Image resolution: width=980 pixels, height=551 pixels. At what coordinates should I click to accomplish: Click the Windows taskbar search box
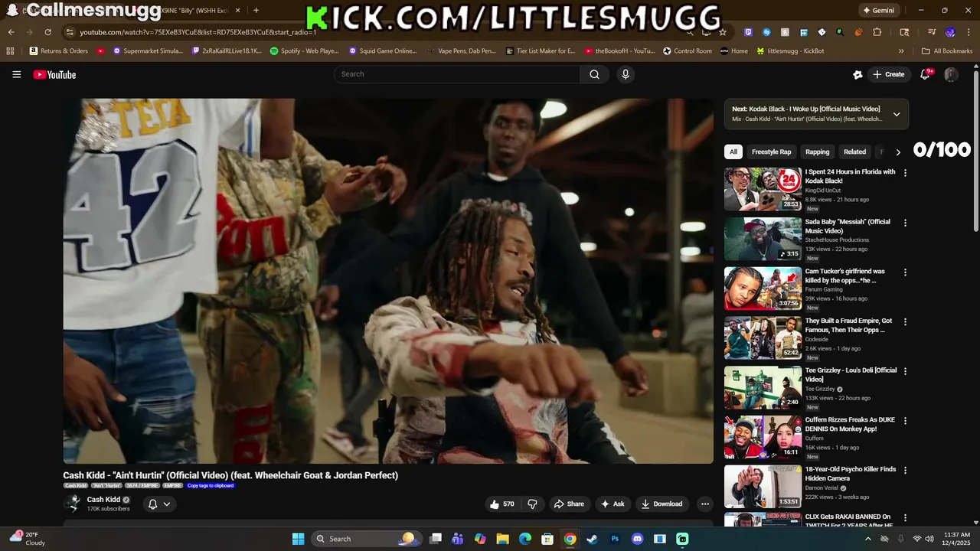pyautogui.click(x=366, y=539)
